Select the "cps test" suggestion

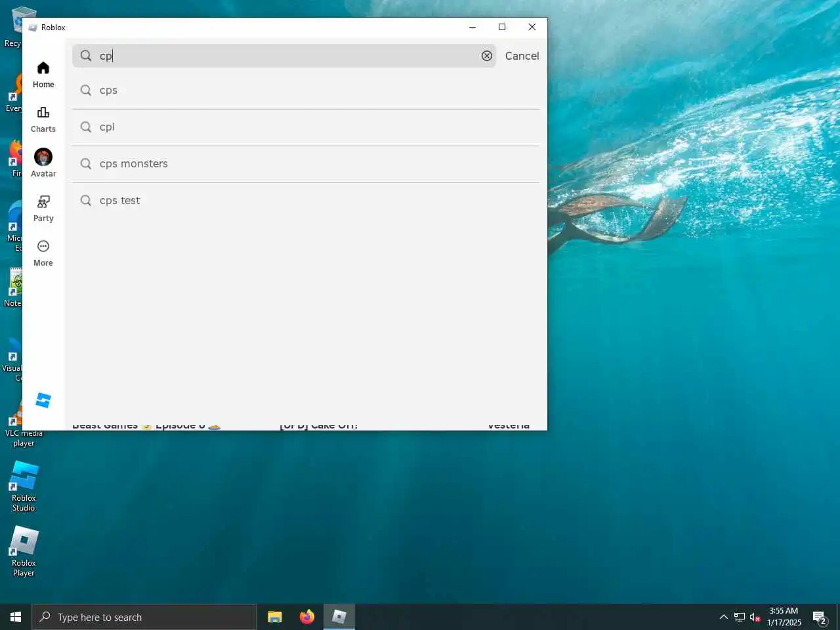pyautogui.click(x=306, y=201)
